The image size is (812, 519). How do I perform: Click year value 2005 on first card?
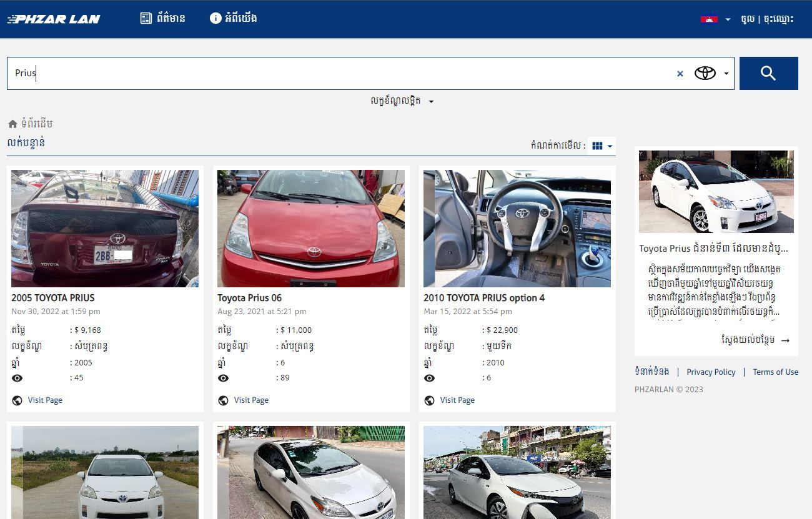click(83, 362)
